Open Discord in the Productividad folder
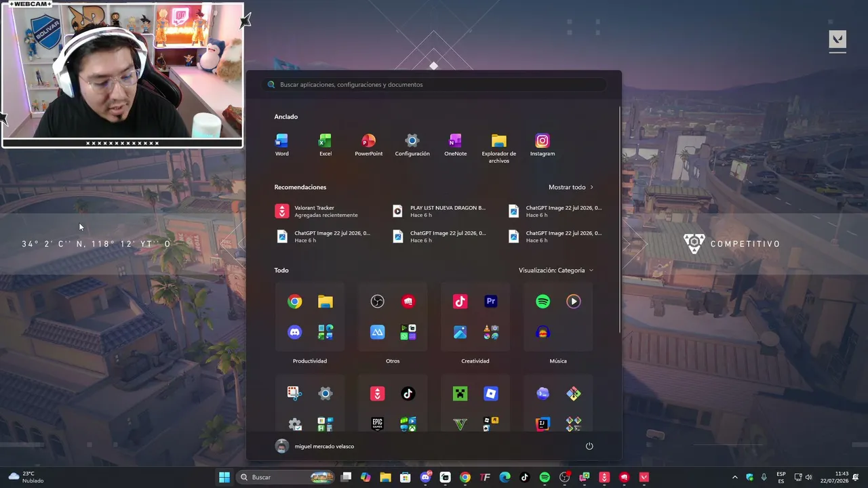The image size is (868, 488). click(294, 332)
